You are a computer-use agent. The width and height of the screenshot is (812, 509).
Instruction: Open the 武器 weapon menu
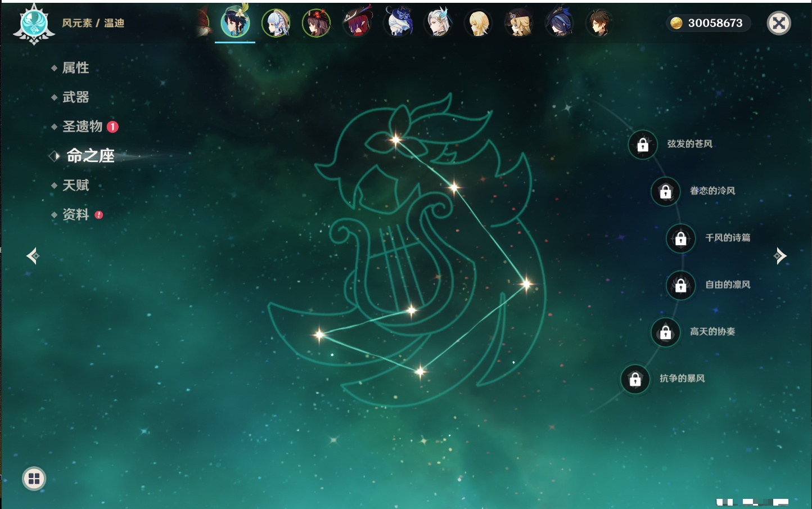(75, 97)
